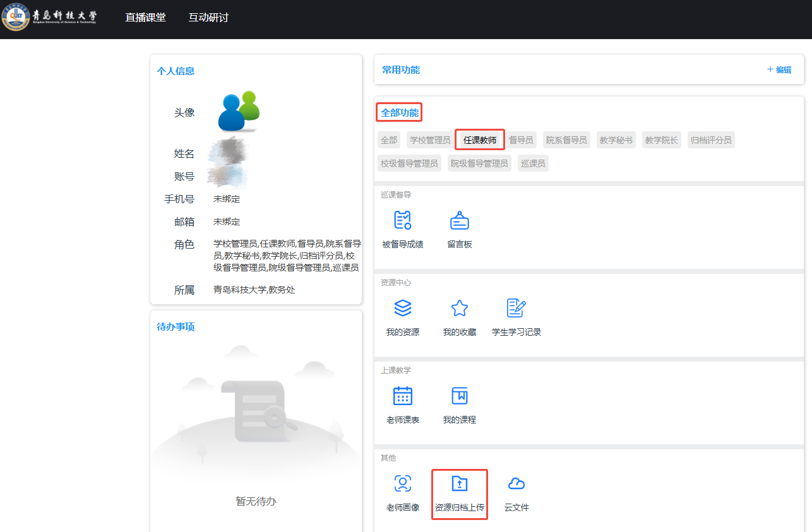812x532 pixels.
Task: Click the user avatar image
Action: (239, 112)
